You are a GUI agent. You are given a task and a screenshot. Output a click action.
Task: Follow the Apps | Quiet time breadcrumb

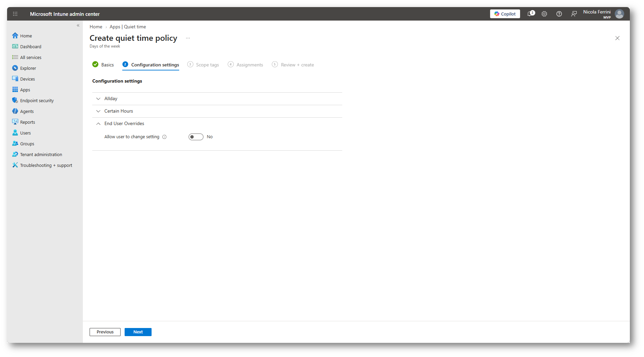point(128,27)
